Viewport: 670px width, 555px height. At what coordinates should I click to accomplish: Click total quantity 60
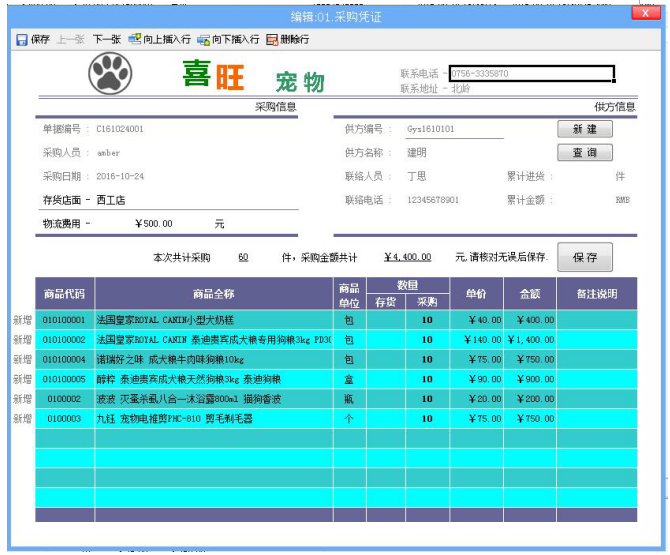pyautogui.click(x=243, y=257)
